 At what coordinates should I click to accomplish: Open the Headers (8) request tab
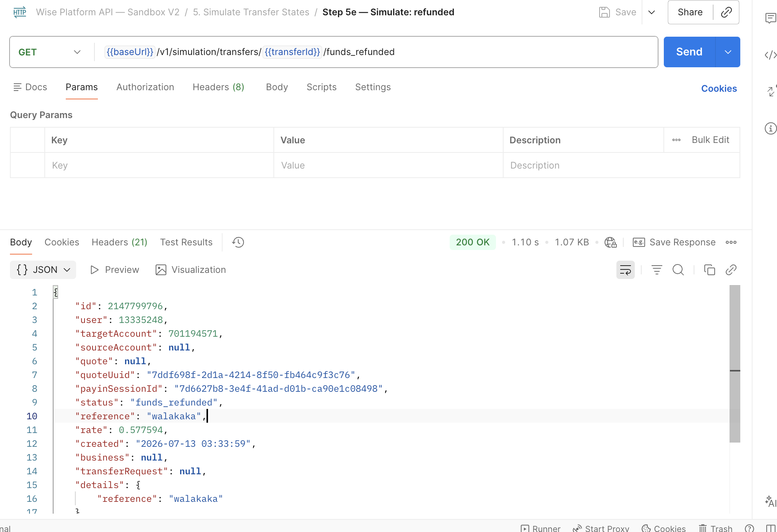coord(218,87)
